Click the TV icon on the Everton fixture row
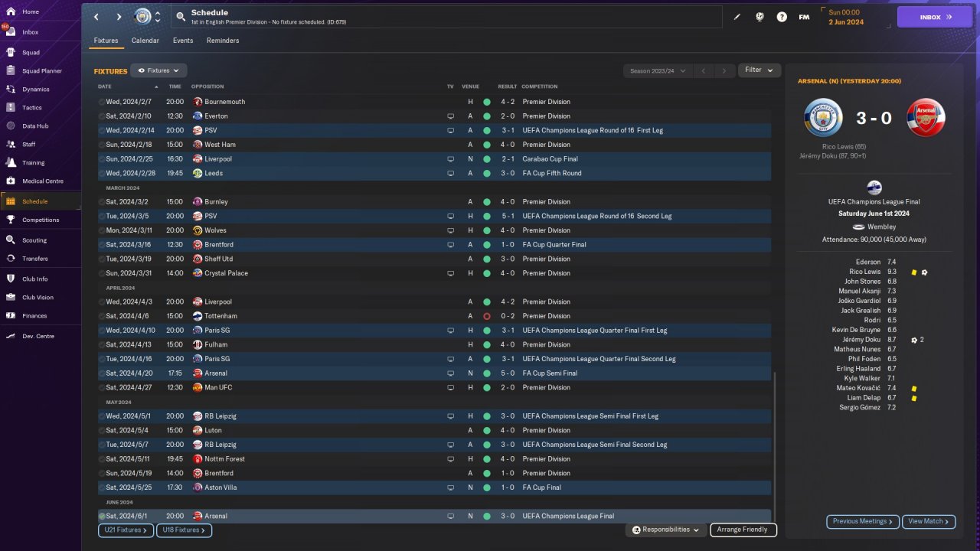This screenshot has width=980, height=551. click(x=451, y=116)
